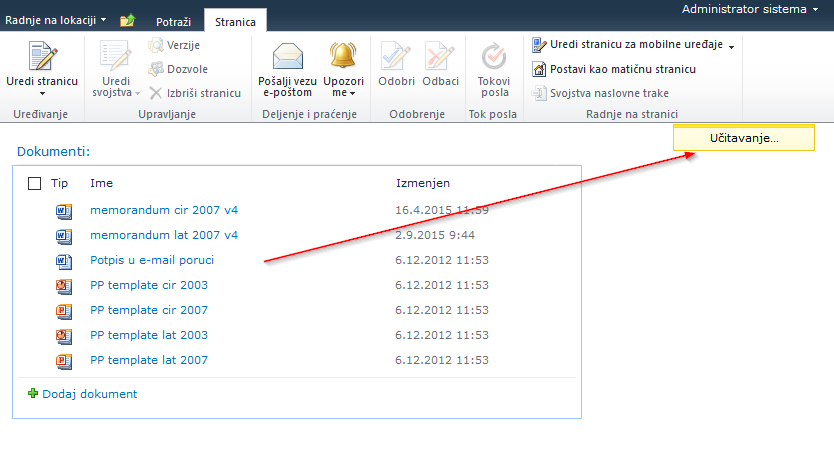The width and height of the screenshot is (834, 450).
Task: Click the Dodaj dokument link
Action: [88, 394]
